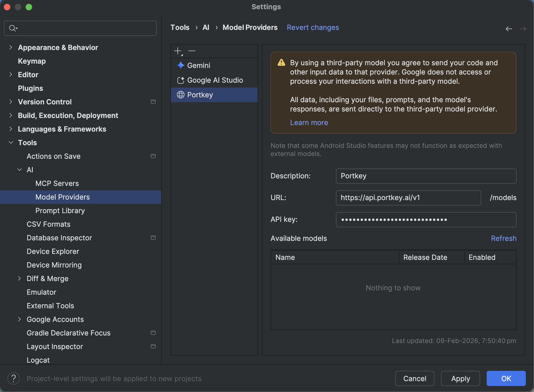The width and height of the screenshot is (534, 392).
Task: Click the remove provider minus icon
Action: (192, 51)
